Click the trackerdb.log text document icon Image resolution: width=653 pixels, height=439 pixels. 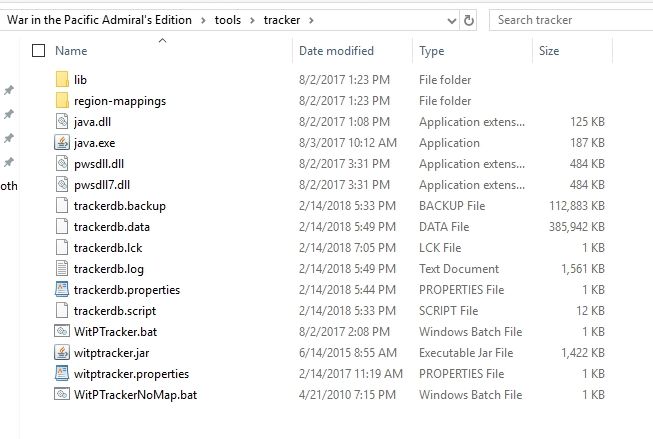click(x=62, y=268)
